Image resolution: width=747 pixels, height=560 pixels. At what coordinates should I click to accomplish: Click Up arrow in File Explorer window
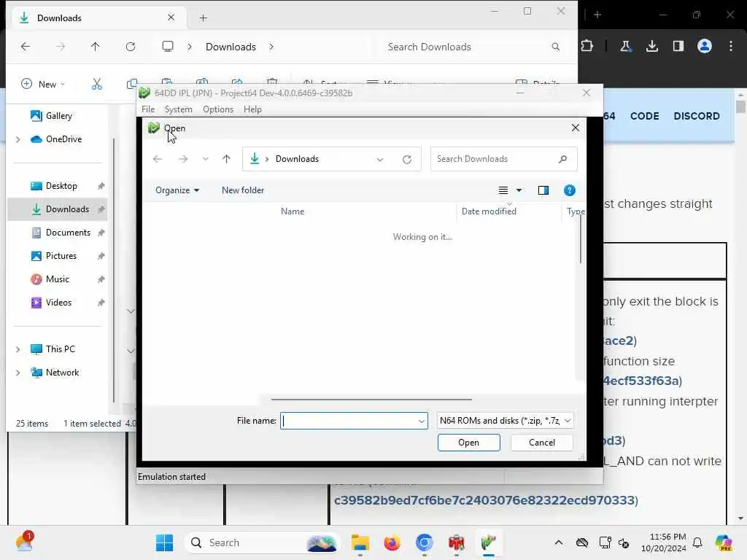coord(96,47)
